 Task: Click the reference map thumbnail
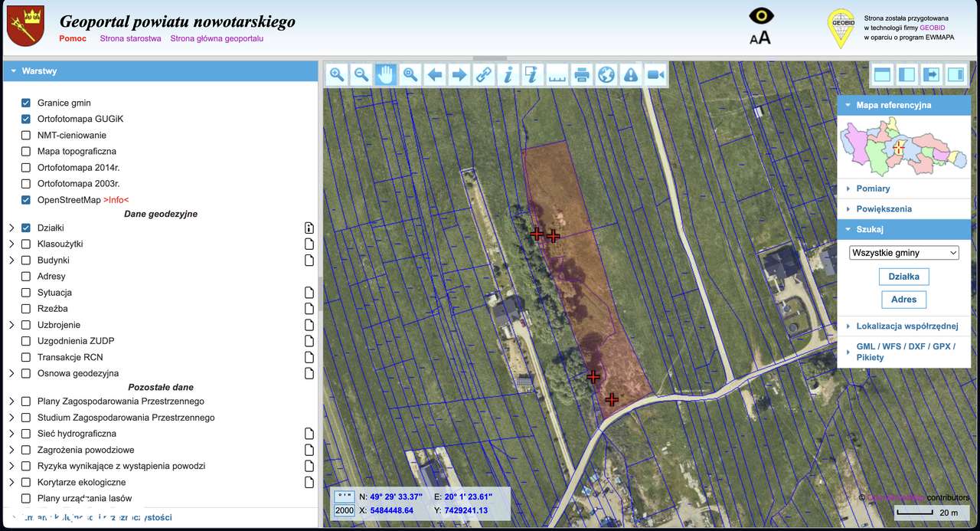(x=903, y=146)
